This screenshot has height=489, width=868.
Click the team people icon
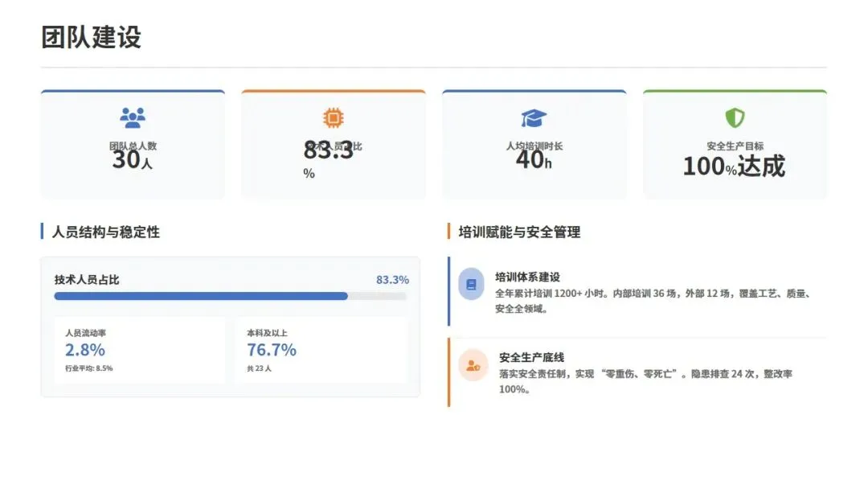[133, 118]
